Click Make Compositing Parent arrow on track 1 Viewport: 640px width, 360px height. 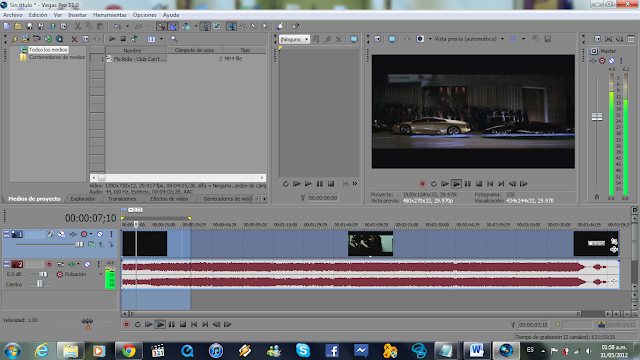click(x=101, y=244)
